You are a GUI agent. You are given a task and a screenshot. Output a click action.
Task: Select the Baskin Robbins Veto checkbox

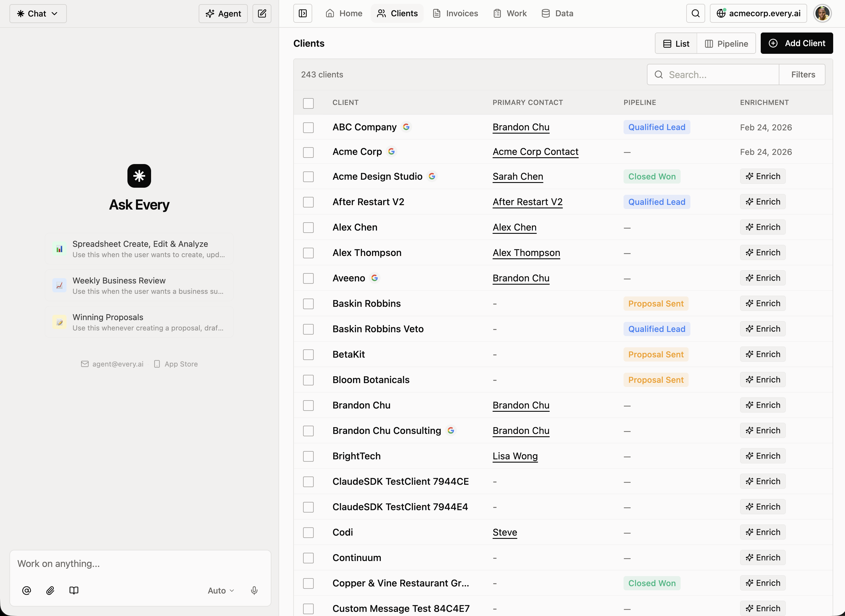[x=308, y=329]
